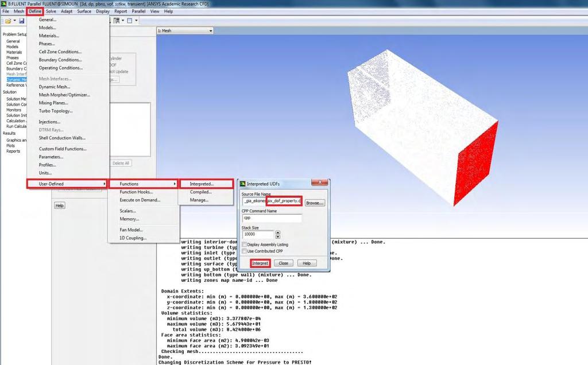588x365 pixels.
Task: Choose Mixing Planes... menu entry
Action: pyautogui.click(x=53, y=103)
